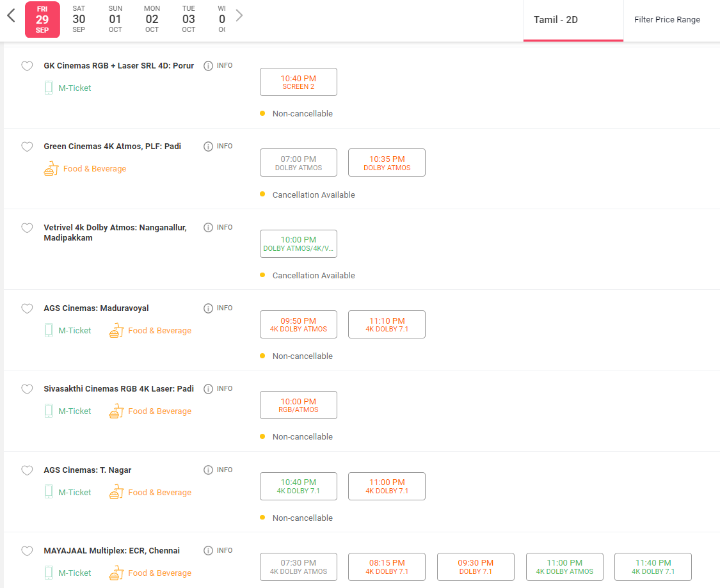720x588 pixels.
Task: Click M-Ticket phone icon under AGS Maduravoyal
Action: pos(49,330)
